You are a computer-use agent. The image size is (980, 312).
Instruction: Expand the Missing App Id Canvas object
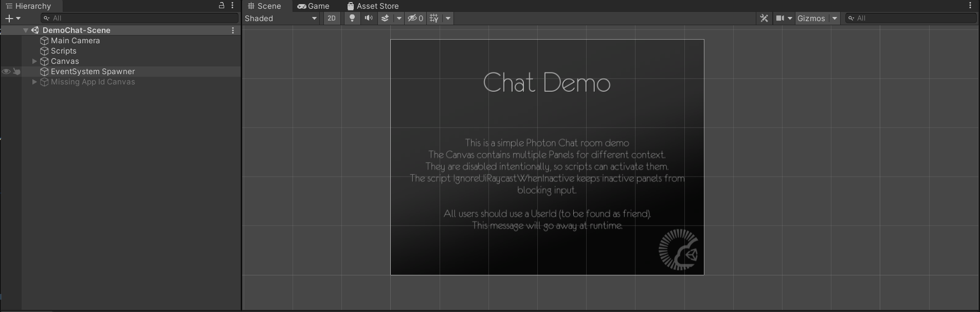click(34, 82)
